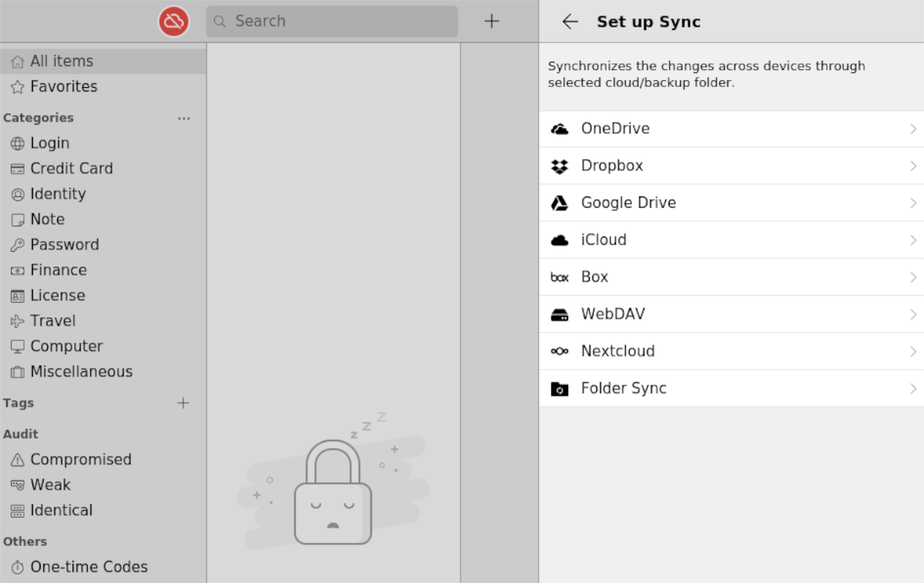Expand the Folder Sync chevron
The height and width of the screenshot is (583, 924).
913,387
